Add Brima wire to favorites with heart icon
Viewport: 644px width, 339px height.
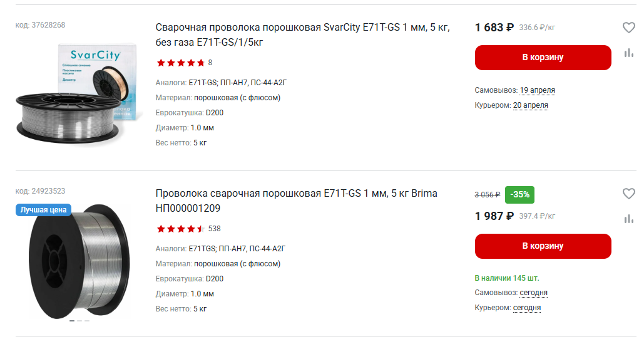[628, 194]
